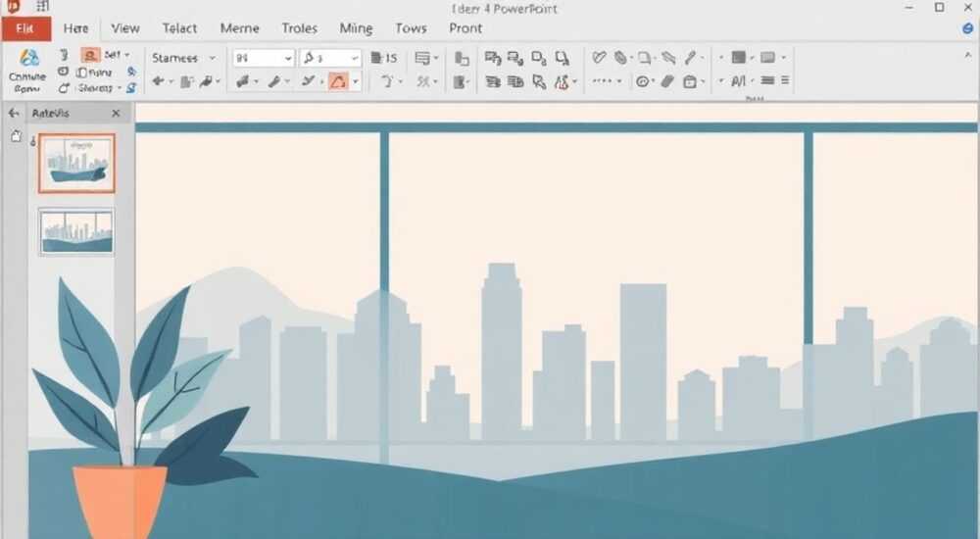Close the Ratevils panel

pyautogui.click(x=116, y=113)
